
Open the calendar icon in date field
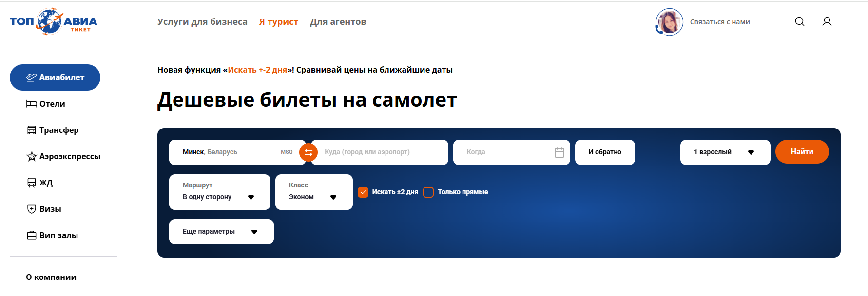click(x=559, y=152)
